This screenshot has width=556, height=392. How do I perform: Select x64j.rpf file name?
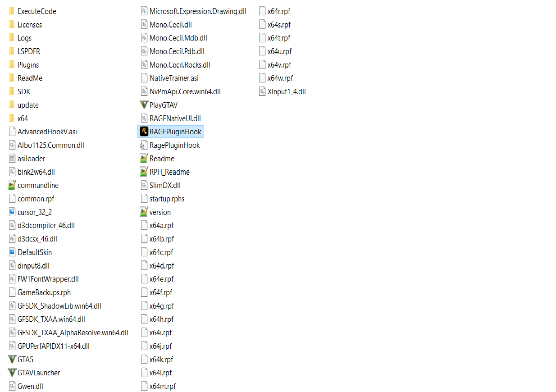[161, 346]
